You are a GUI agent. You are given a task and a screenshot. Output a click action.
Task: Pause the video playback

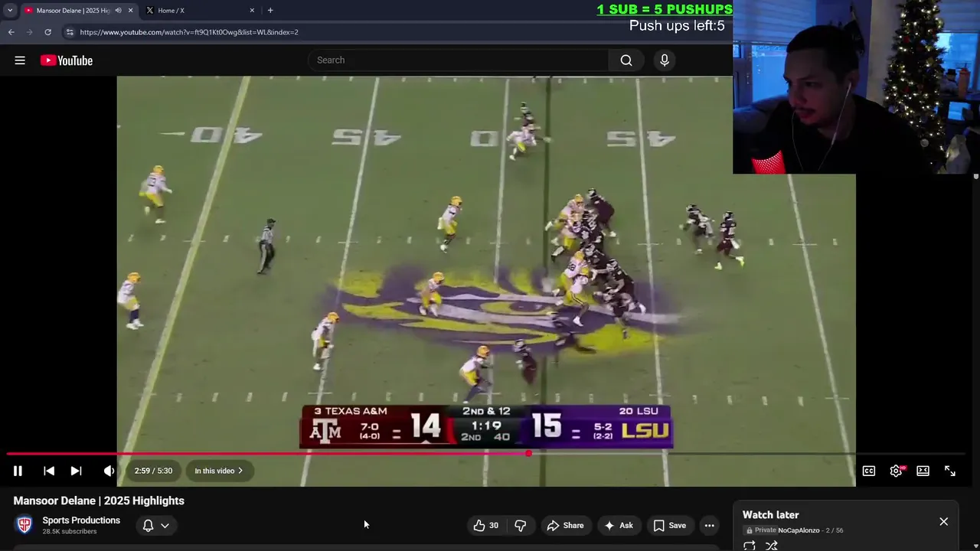tap(18, 471)
